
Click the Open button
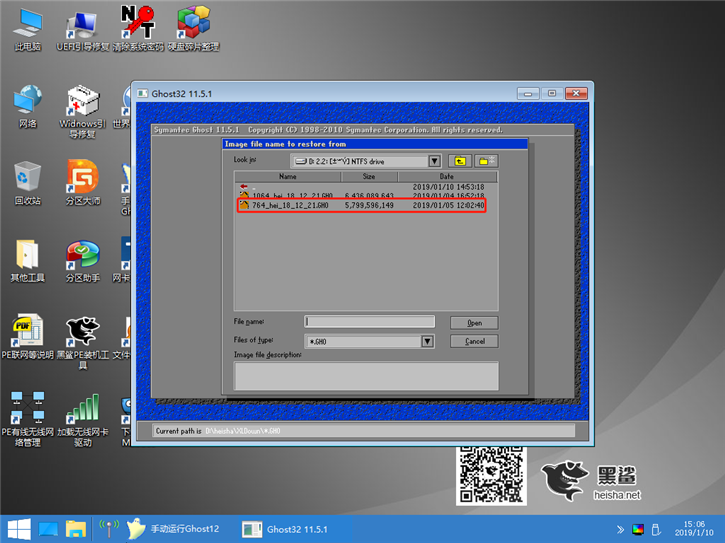pos(474,323)
